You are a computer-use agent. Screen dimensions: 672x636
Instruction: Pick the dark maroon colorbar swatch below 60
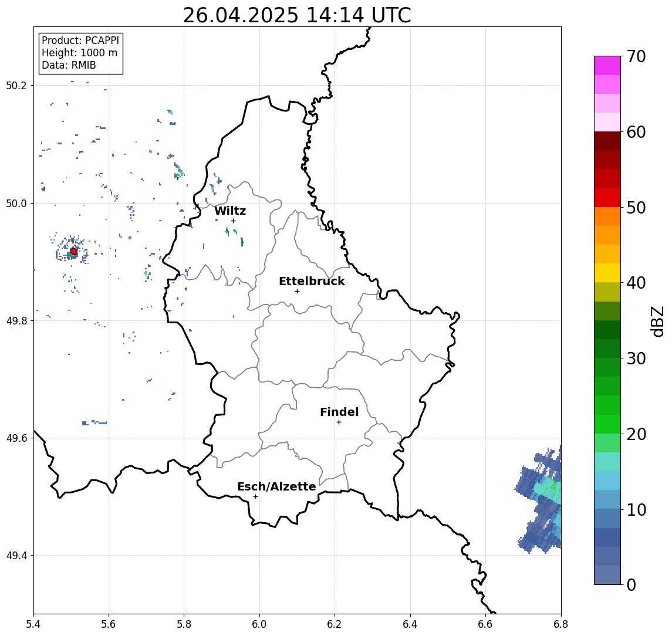(607, 141)
